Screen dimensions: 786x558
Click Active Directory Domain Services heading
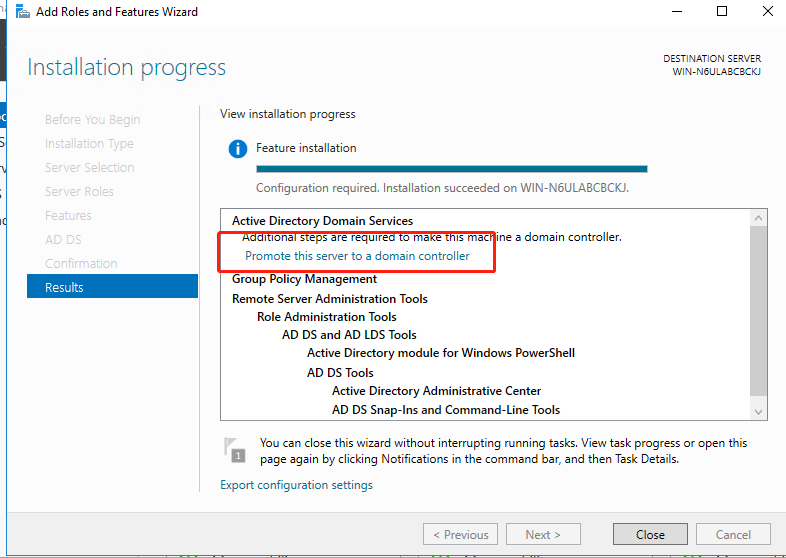[322, 221]
